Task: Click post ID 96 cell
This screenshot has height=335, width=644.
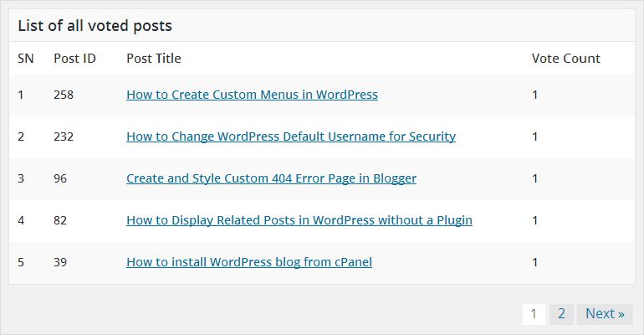Action: click(60, 178)
